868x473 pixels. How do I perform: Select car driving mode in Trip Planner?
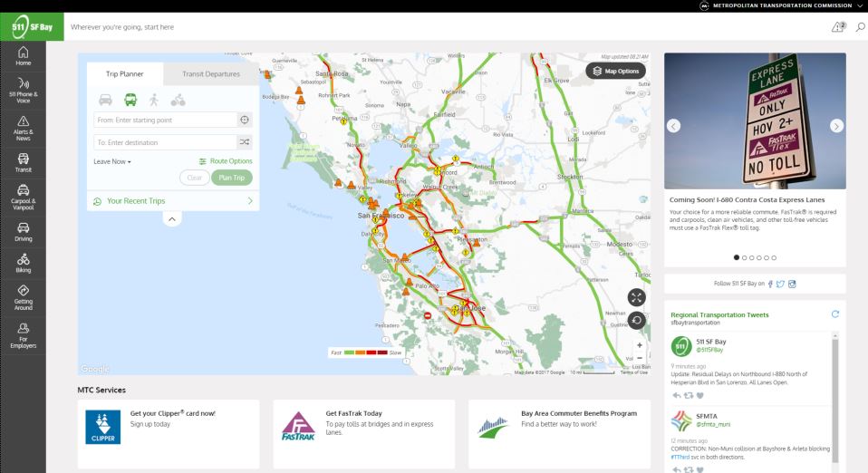click(105, 100)
